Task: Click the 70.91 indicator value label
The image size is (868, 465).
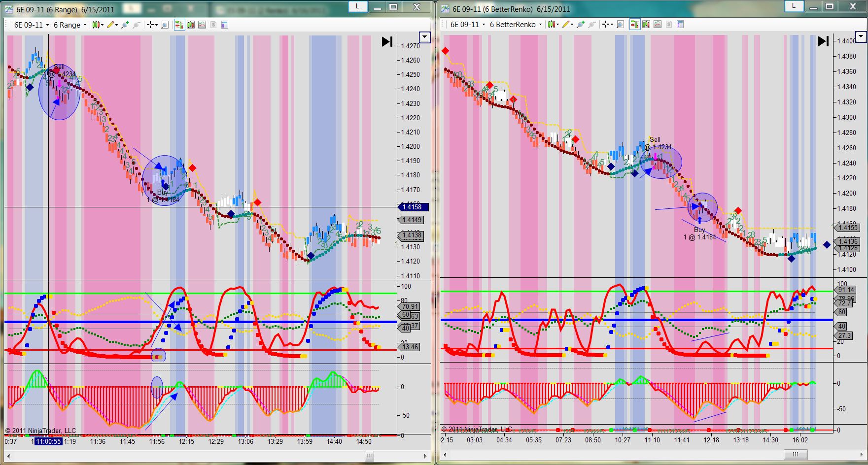Action: [410, 306]
